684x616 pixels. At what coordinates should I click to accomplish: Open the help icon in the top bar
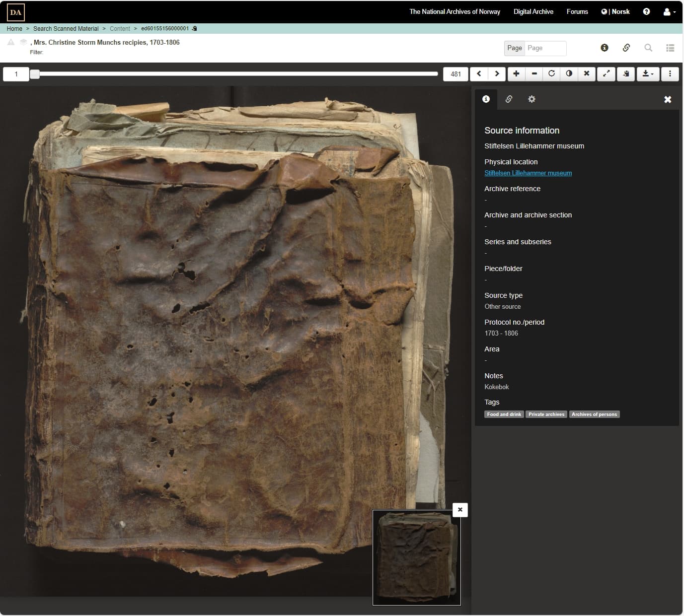(646, 11)
